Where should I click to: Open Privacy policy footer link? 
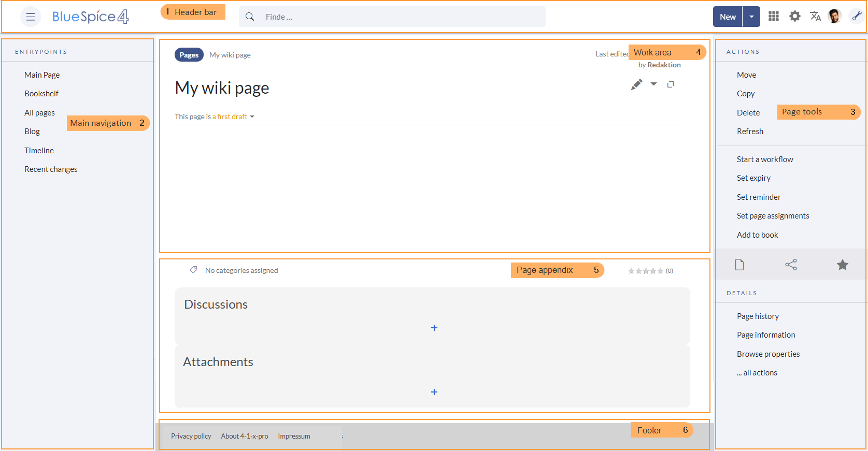point(191,437)
